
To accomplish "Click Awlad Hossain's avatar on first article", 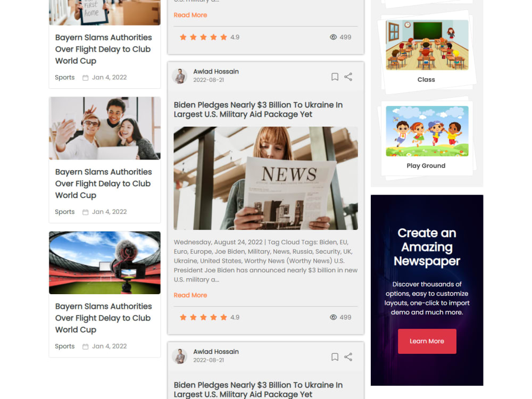I will tap(180, 76).
